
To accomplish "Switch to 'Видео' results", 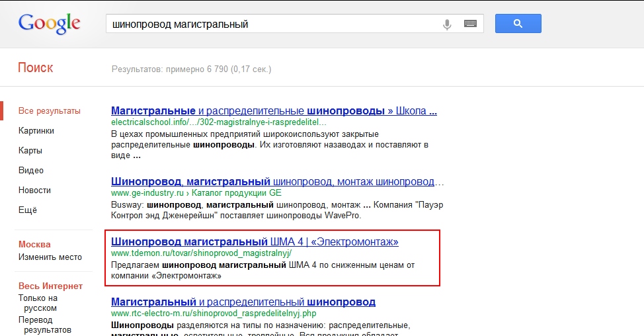I will 31,170.
